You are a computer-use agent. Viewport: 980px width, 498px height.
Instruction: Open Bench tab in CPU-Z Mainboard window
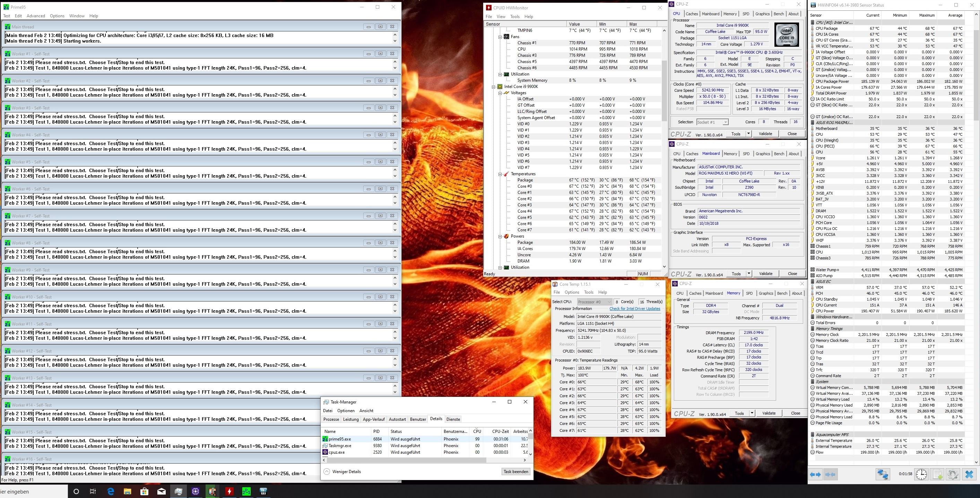(779, 153)
